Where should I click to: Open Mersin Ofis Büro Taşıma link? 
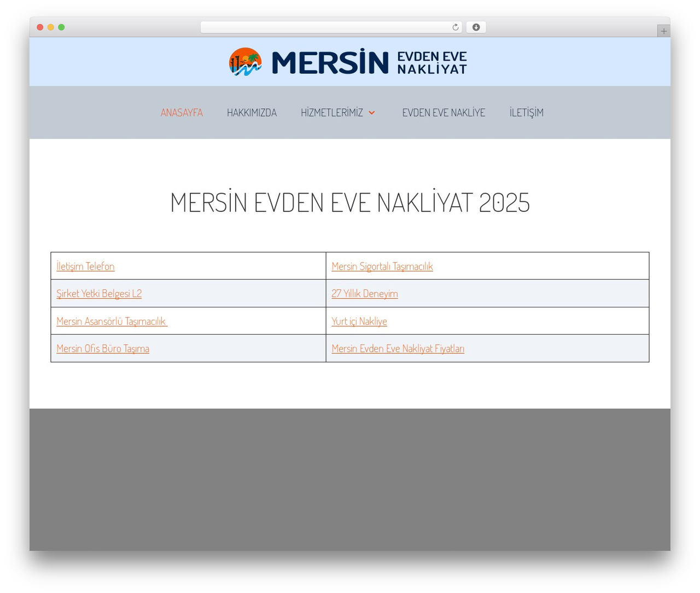(103, 348)
